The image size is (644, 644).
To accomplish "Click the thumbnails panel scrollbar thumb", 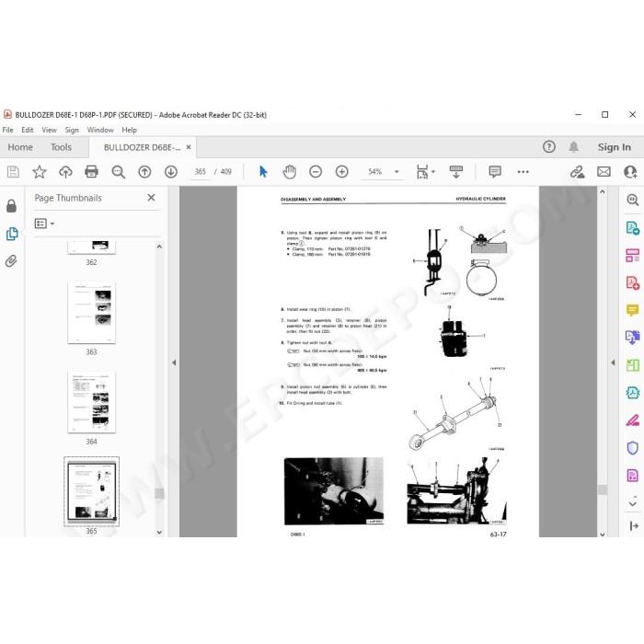I will coord(159,493).
